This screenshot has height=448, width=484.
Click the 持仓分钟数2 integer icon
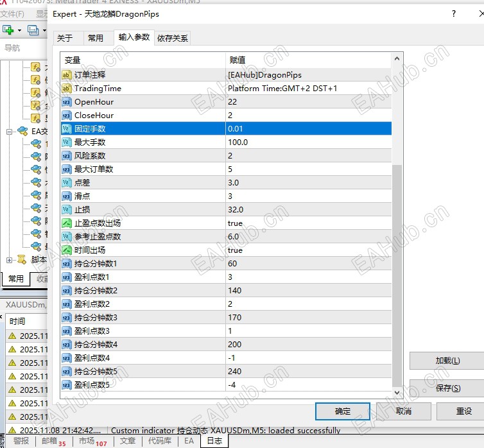[x=66, y=291]
